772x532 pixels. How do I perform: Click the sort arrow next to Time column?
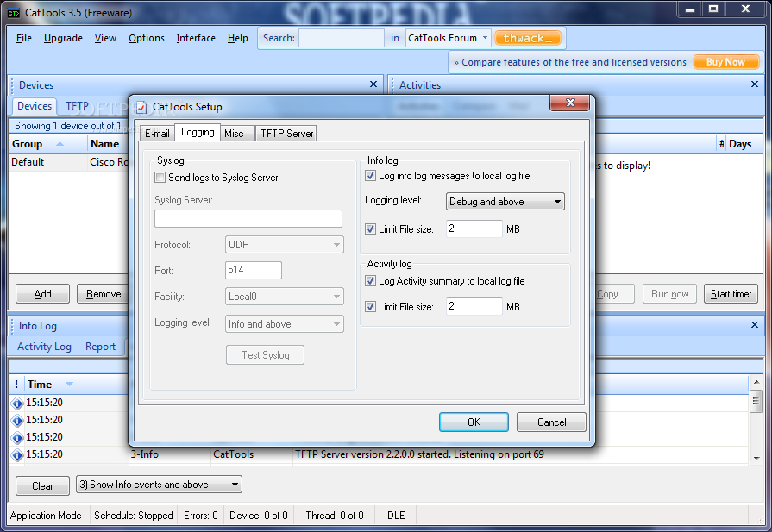(x=69, y=384)
